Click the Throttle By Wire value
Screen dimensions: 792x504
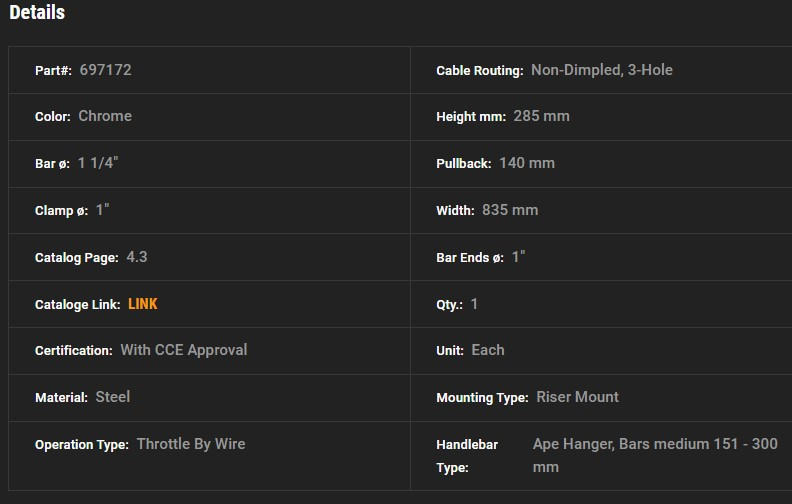(x=190, y=444)
